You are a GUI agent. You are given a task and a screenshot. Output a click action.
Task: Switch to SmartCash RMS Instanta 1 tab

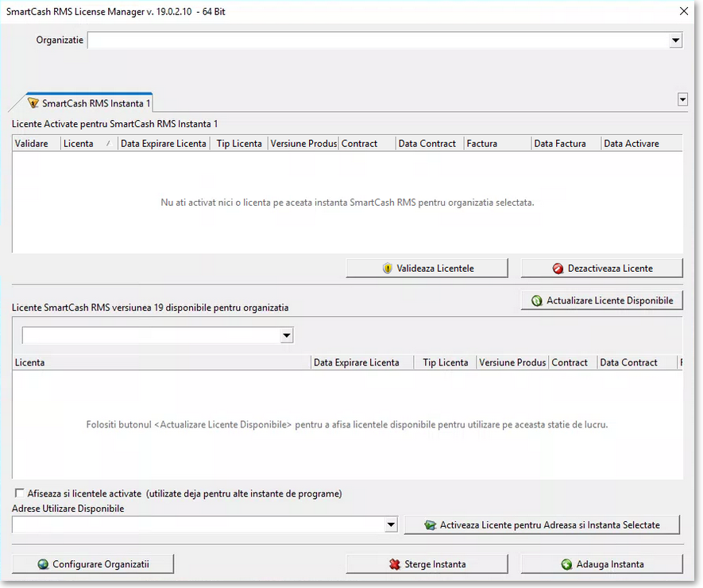[x=90, y=103]
